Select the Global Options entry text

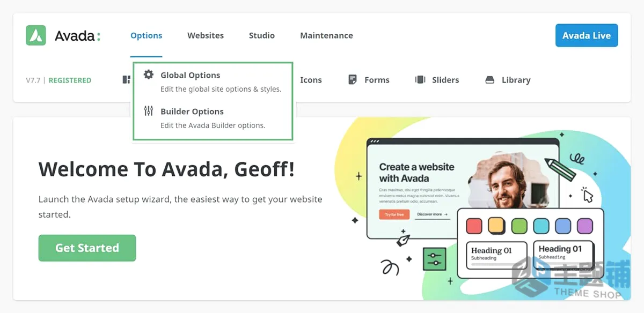[x=191, y=75]
